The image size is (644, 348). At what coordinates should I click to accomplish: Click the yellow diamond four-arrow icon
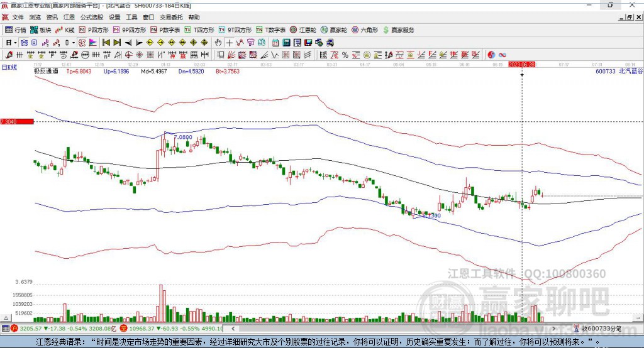(194, 43)
